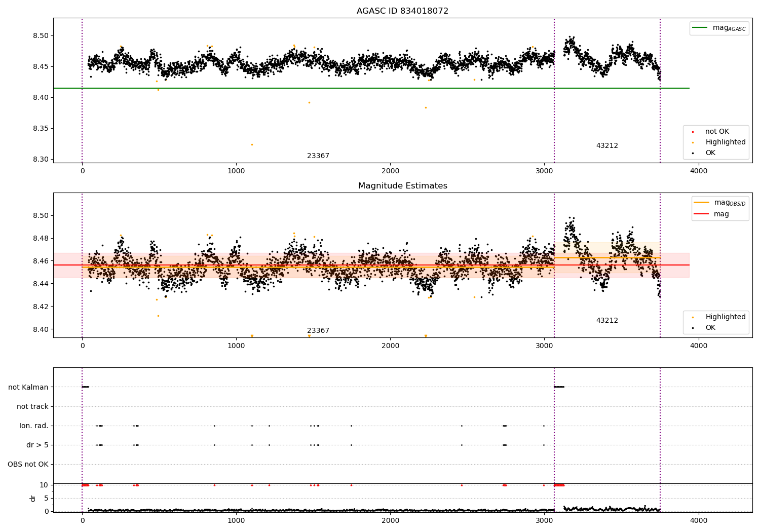760x532 pixels.
Task: Click the green line sample in mag AGASC legend
Action: [x=700, y=28]
